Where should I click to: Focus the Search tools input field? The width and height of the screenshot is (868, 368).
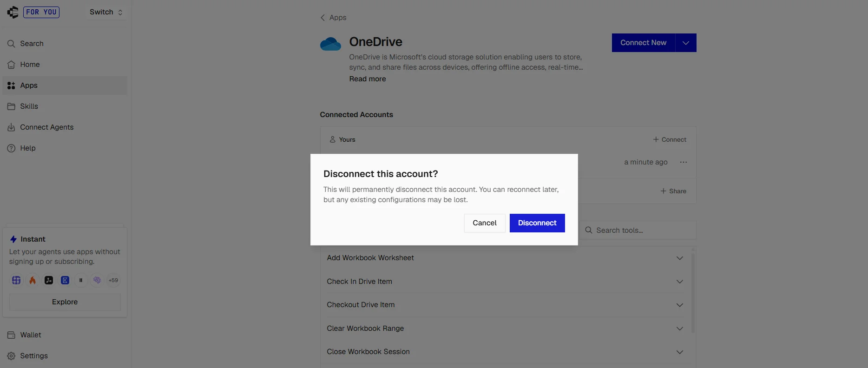pyautogui.click(x=638, y=230)
